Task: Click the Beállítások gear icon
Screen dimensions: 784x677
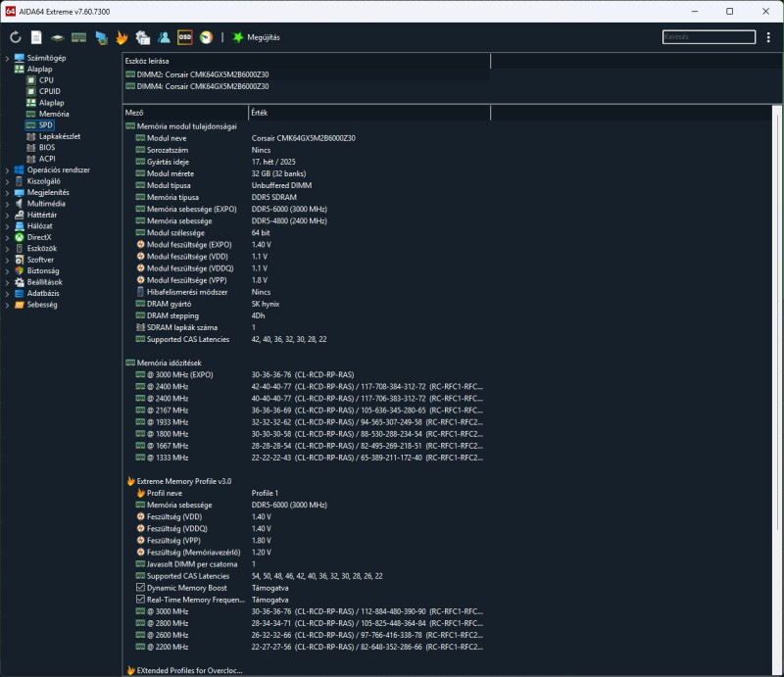Action: tap(19, 282)
